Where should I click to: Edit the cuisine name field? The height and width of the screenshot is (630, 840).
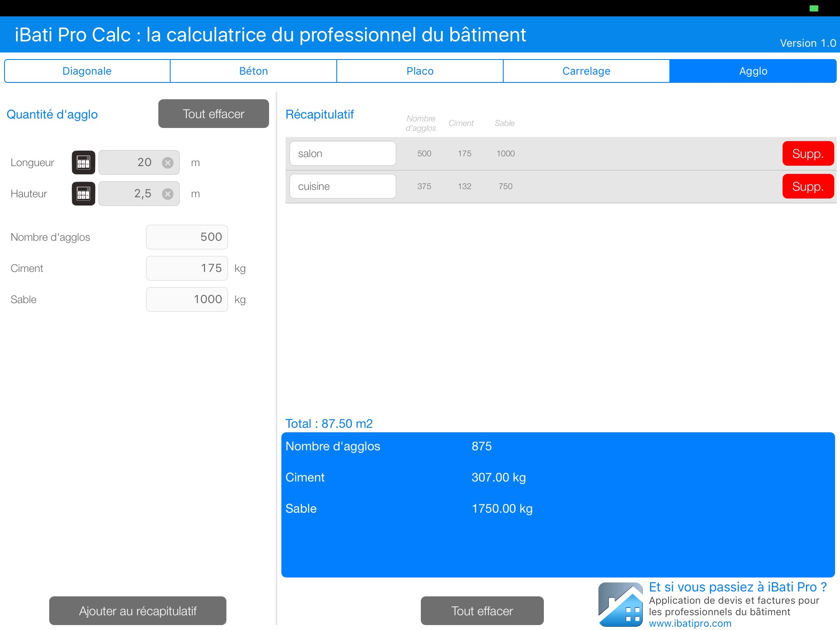343,186
